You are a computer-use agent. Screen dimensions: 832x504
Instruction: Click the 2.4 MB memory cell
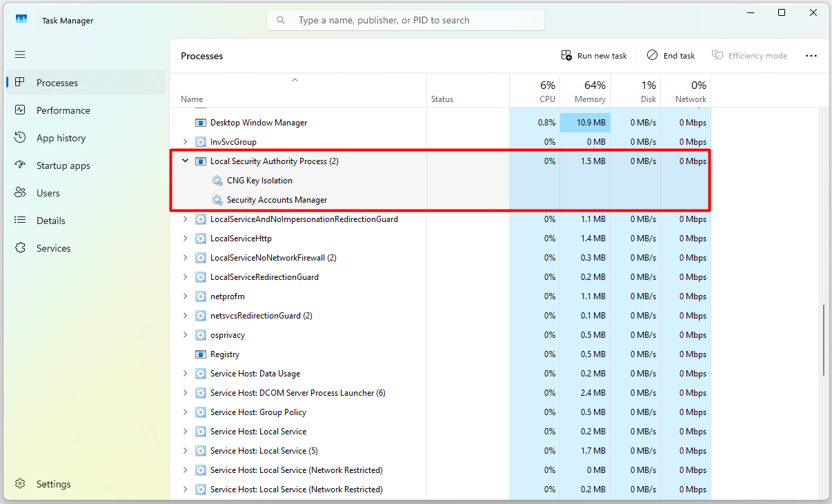pos(585,393)
